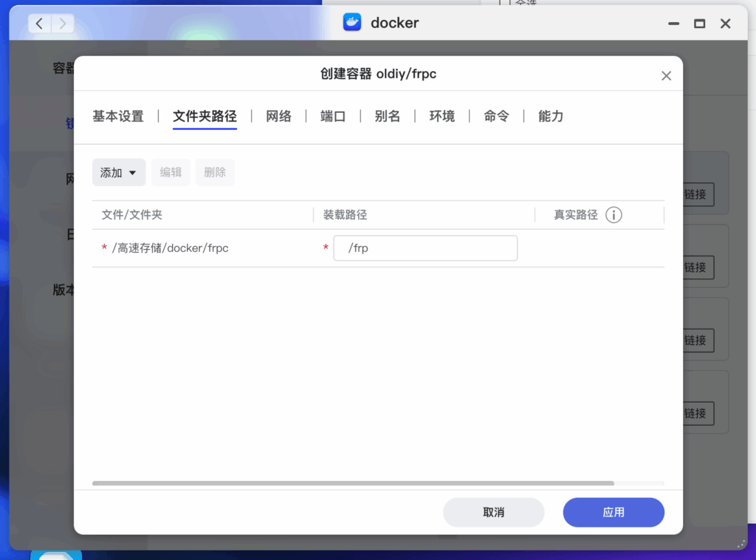Open the 别名 tab
The height and width of the screenshot is (560, 756).
pyautogui.click(x=388, y=116)
